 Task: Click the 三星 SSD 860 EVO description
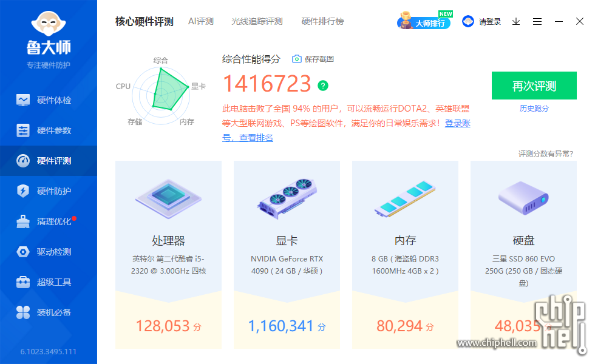pos(523,271)
